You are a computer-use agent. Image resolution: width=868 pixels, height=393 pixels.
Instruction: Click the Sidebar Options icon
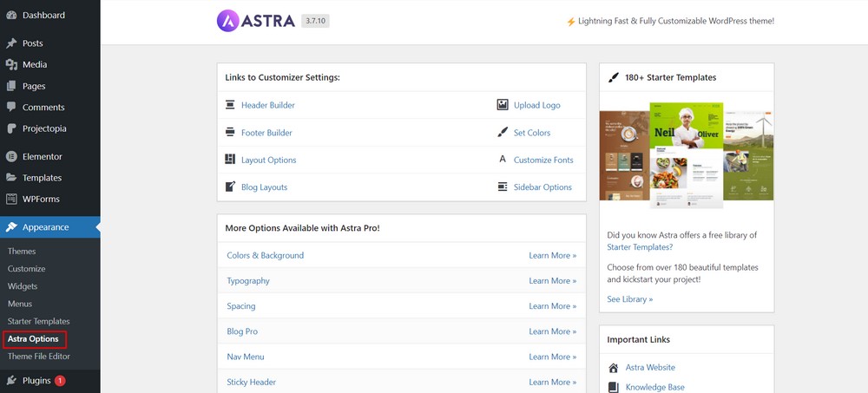click(503, 187)
